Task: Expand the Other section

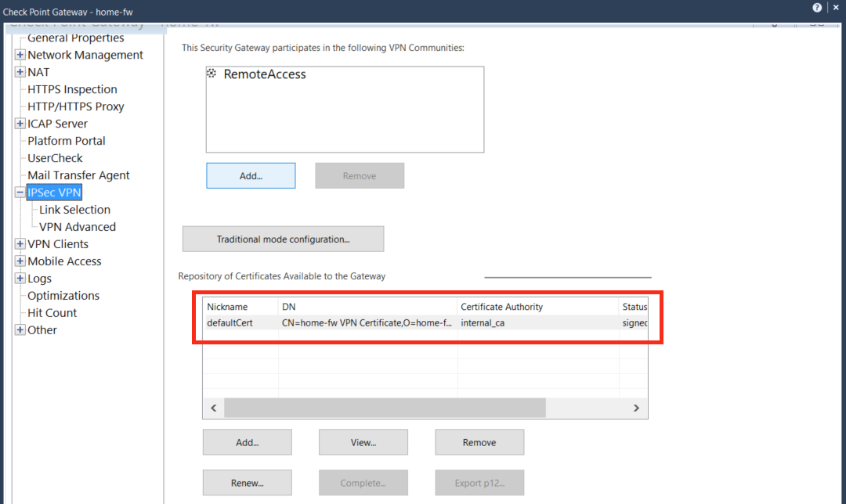Action: (x=19, y=329)
